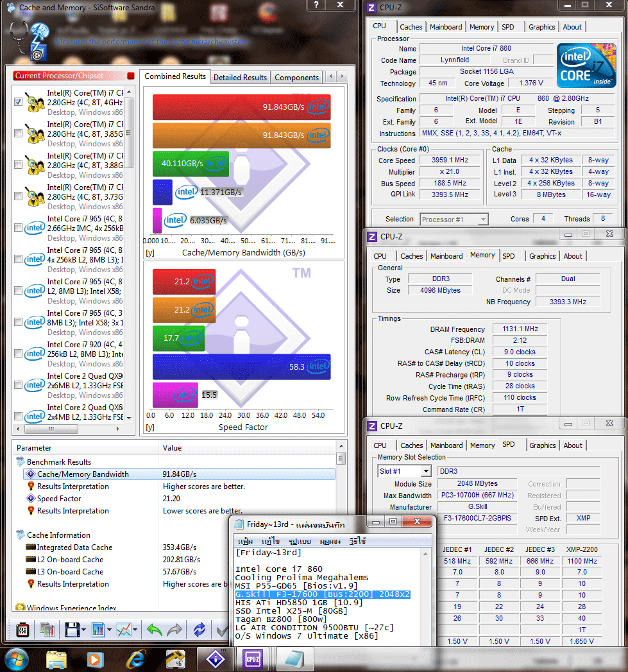
Task: Check the Core i7 965 2.66GHz IMC checkbox
Action: click(x=18, y=228)
